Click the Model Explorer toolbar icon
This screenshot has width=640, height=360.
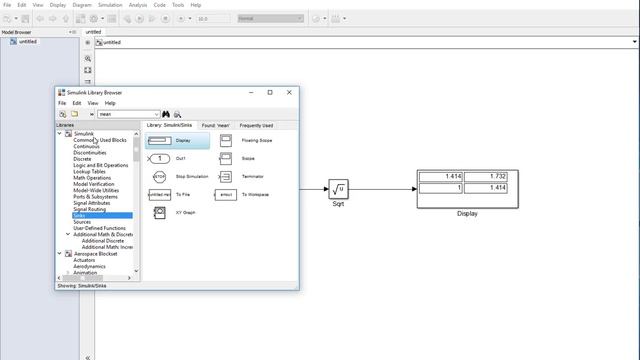pyautogui.click(x=112, y=19)
